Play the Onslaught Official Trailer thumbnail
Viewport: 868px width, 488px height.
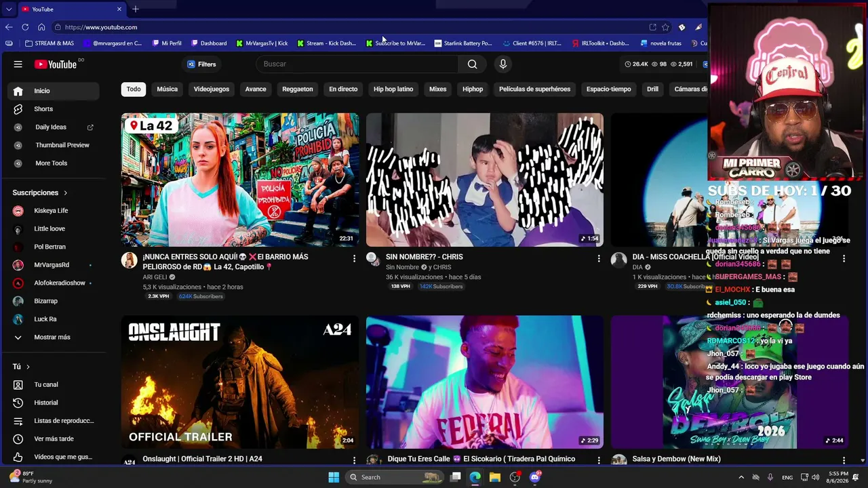[240, 382]
